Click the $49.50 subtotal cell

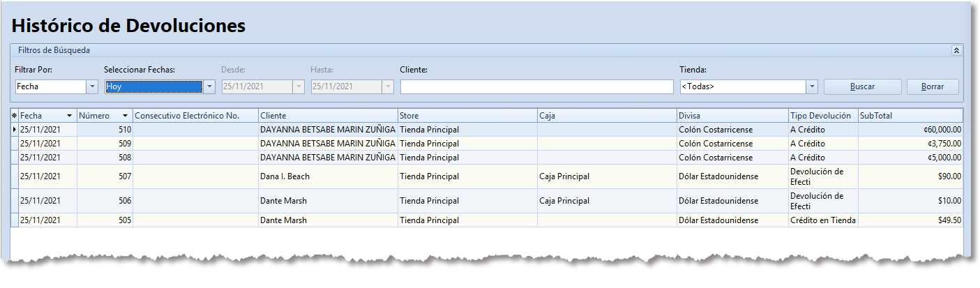click(910, 220)
